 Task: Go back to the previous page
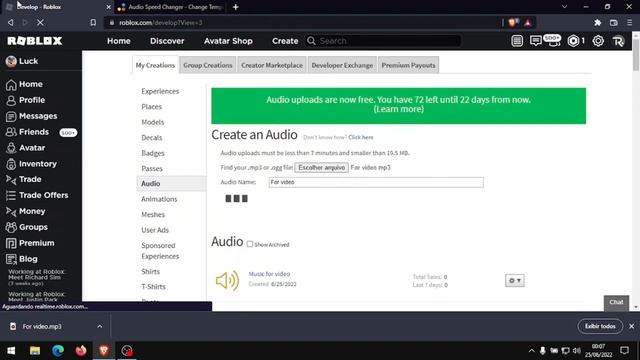(x=11, y=23)
